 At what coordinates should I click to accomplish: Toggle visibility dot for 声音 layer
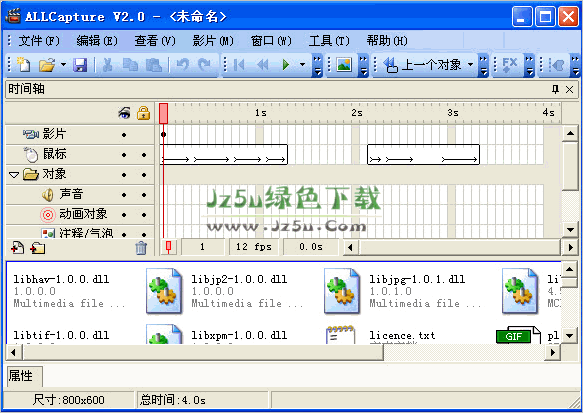[124, 195]
